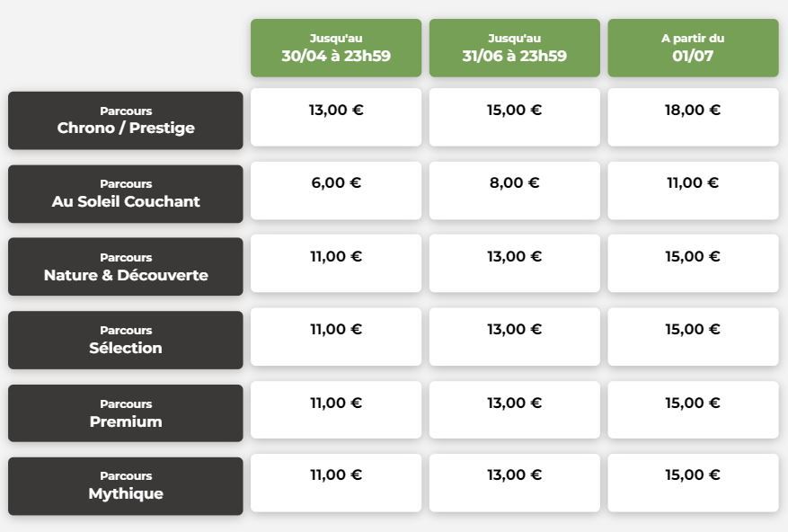Select Parcours Chrono / Prestige row label
Image resolution: width=788 pixels, height=532 pixels.
[x=126, y=120]
